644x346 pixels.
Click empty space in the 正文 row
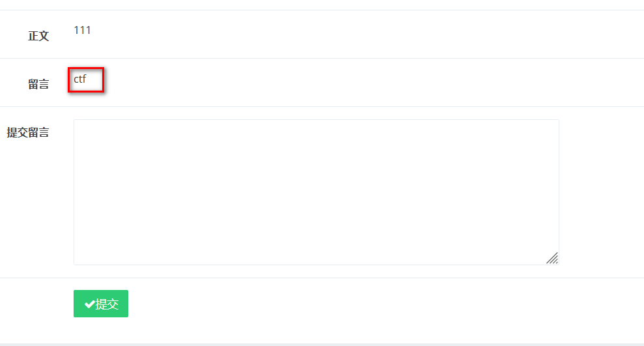point(358,34)
